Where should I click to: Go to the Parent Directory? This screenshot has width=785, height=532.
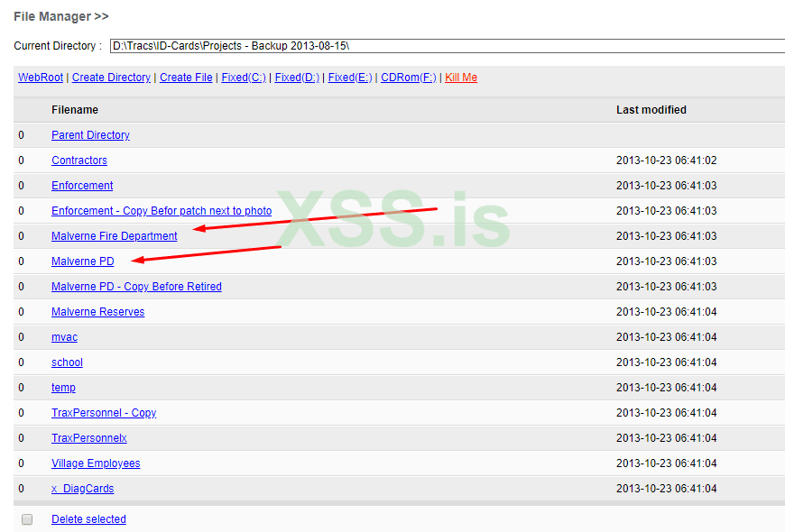click(90, 135)
